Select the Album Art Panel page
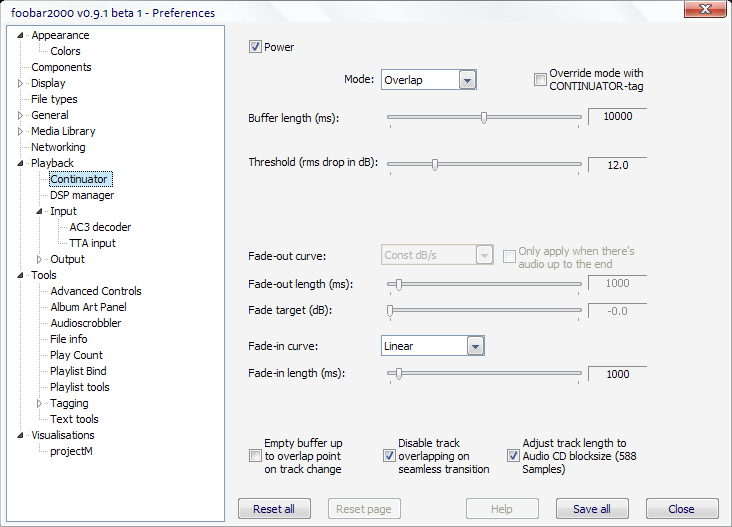Image resolution: width=732 pixels, height=527 pixels. click(x=88, y=307)
